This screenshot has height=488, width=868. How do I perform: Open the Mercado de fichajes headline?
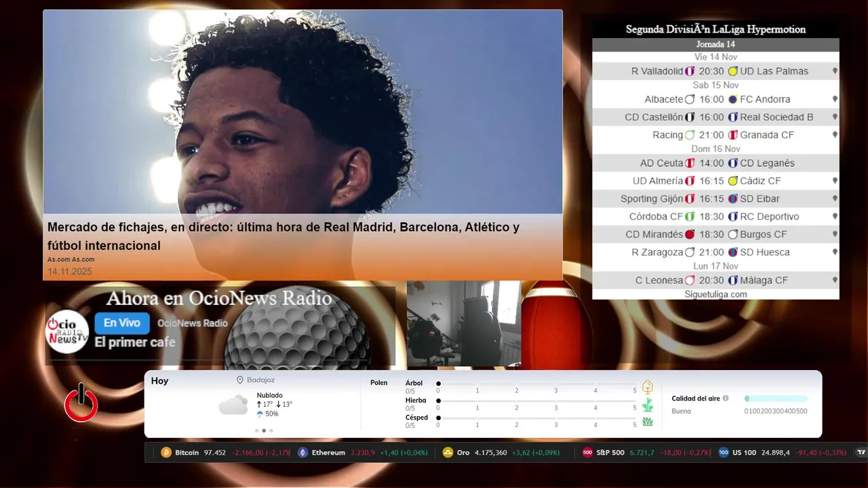pyautogui.click(x=283, y=236)
